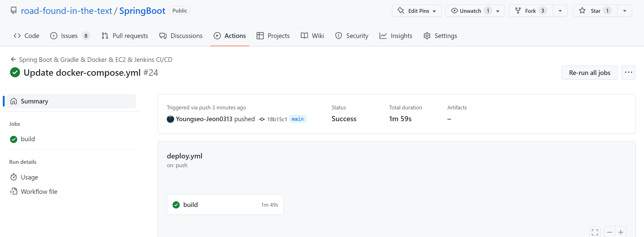Open the Youngseo-Jeon0313 user link
This screenshot has height=237, width=644.
tap(204, 119)
